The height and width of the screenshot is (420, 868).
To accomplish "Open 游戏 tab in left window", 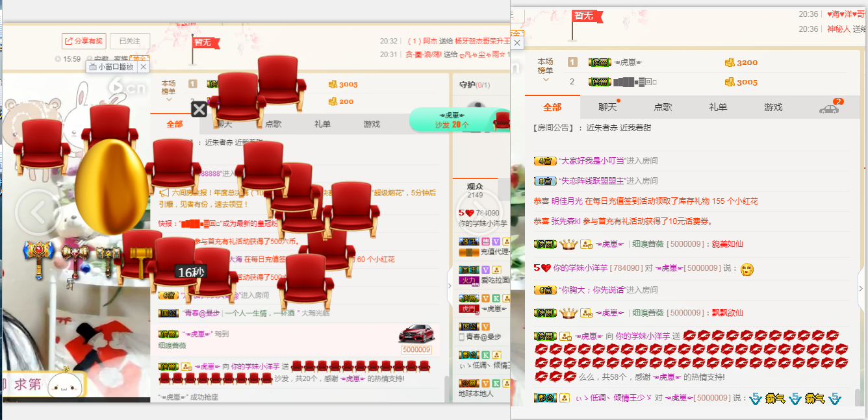I will click(x=372, y=124).
